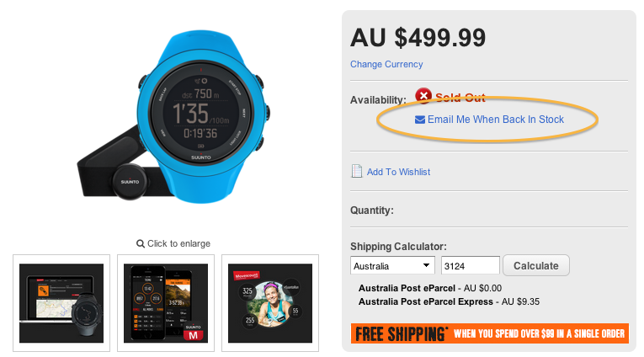Open Email Me When Back In Stock link

pyautogui.click(x=496, y=120)
